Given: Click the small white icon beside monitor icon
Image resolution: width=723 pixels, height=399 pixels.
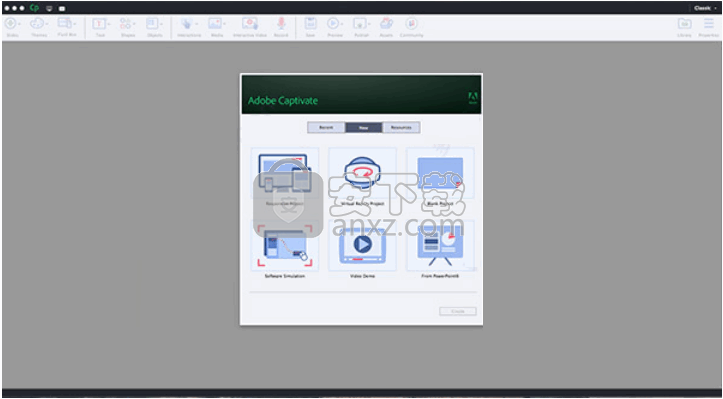Looking at the screenshot, I should (x=62, y=8).
